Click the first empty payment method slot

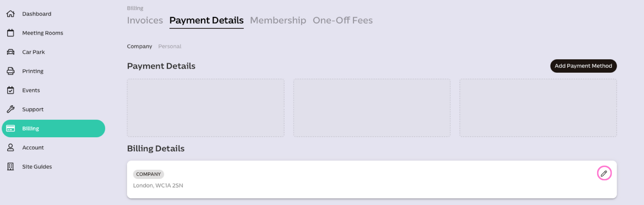coord(205,108)
